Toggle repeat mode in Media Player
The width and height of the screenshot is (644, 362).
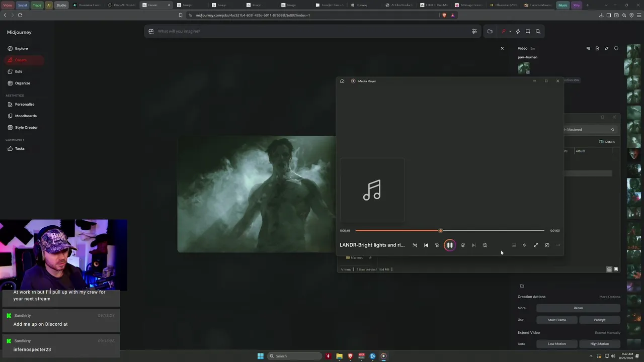[485, 245]
